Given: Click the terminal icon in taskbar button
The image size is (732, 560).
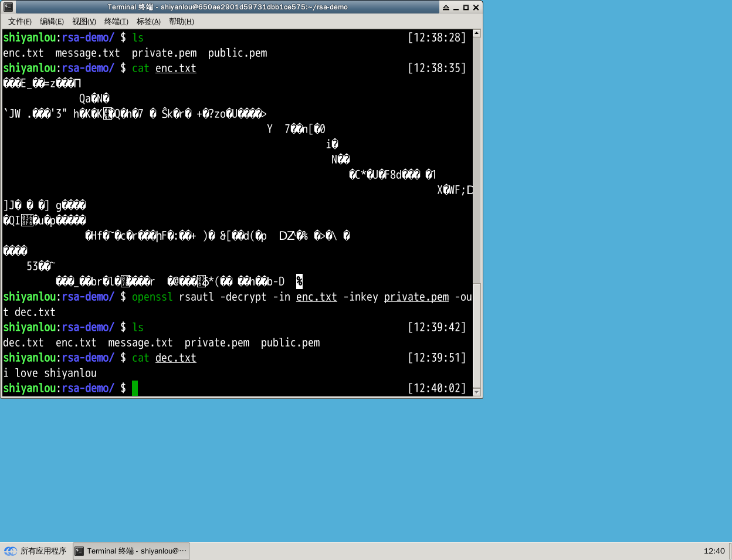Looking at the screenshot, I should click(x=80, y=551).
